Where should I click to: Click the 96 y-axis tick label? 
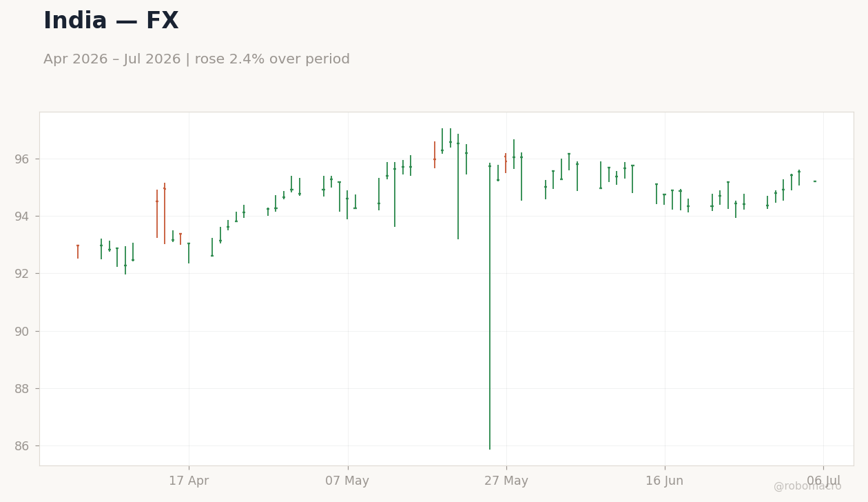[x=21, y=159]
